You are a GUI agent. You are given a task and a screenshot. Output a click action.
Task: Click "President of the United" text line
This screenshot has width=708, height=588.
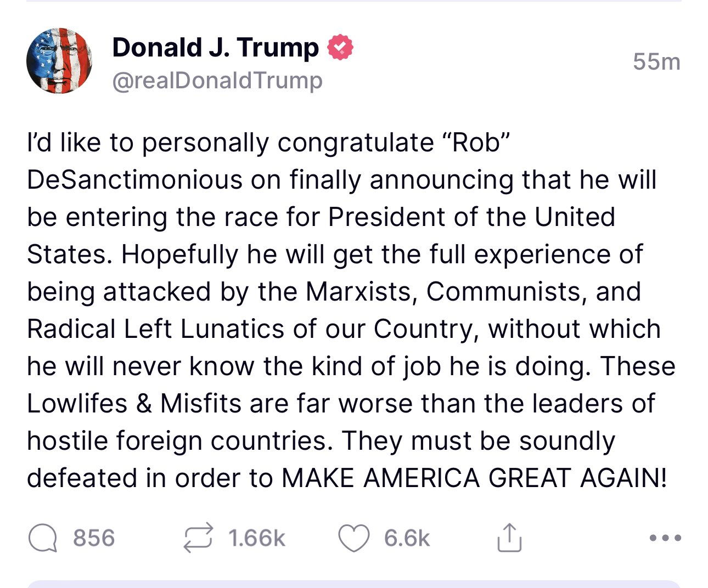(471, 217)
